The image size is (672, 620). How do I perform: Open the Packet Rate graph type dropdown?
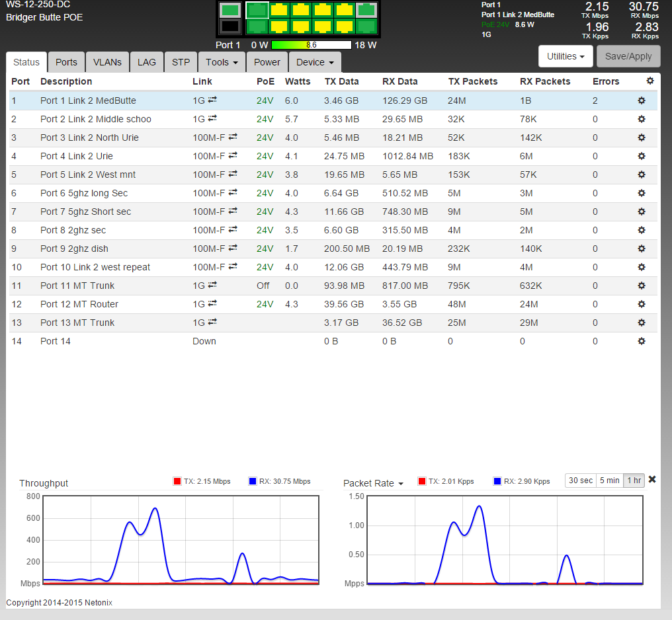tap(373, 483)
